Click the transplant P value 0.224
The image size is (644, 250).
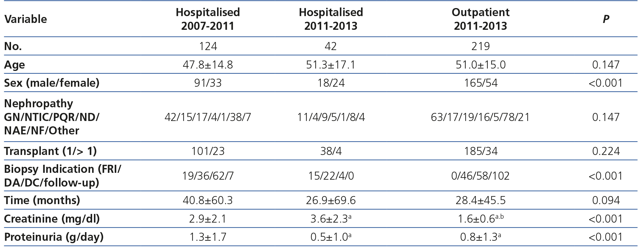[x=606, y=151]
